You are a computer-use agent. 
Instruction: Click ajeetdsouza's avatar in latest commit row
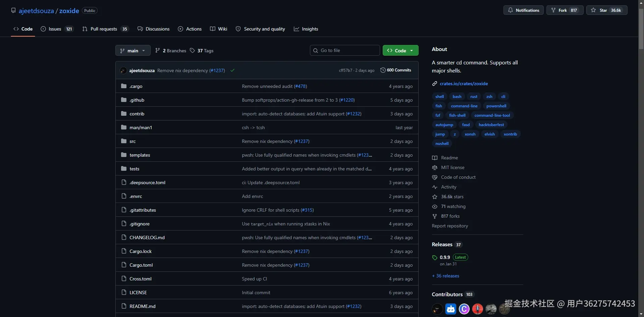123,70
